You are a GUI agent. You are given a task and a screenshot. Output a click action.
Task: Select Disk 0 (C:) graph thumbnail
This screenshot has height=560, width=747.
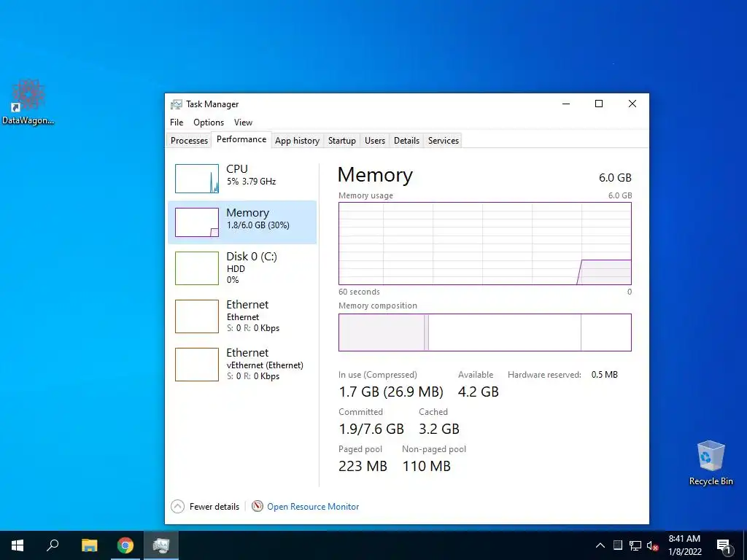(197, 268)
